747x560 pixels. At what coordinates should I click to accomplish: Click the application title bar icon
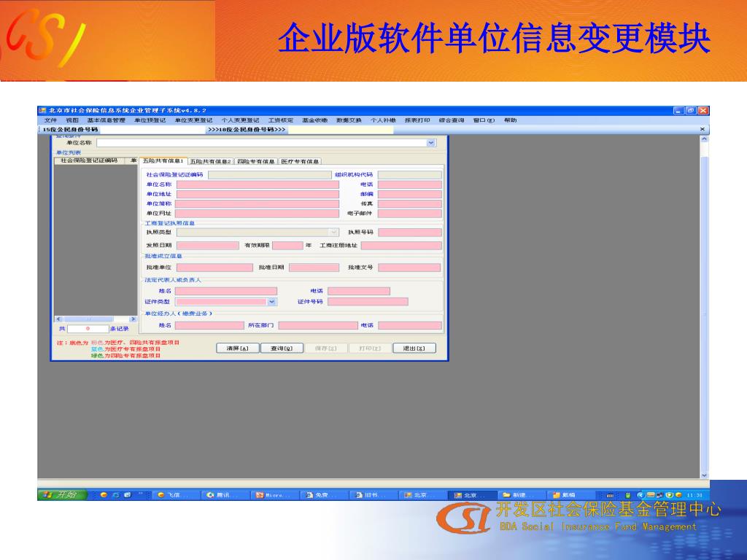(x=43, y=111)
